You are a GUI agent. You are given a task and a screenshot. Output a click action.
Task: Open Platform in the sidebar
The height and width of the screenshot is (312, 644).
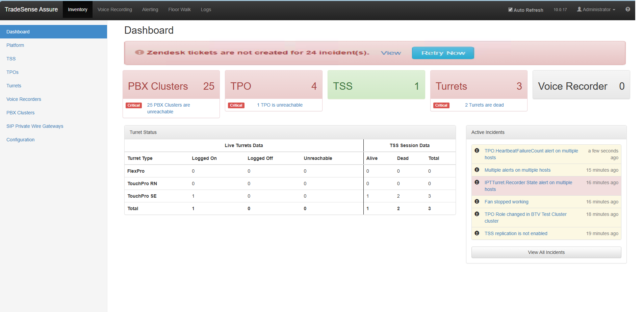[15, 45]
